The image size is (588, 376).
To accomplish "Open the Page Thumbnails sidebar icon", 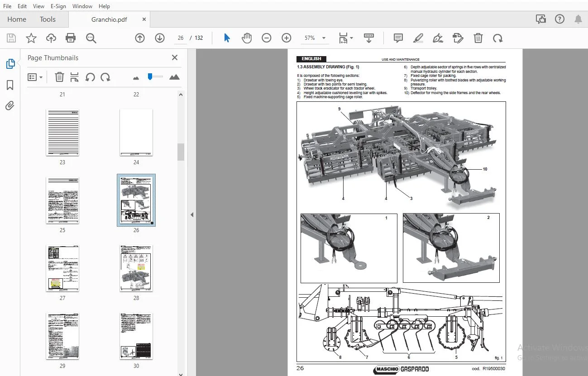I will [10, 64].
